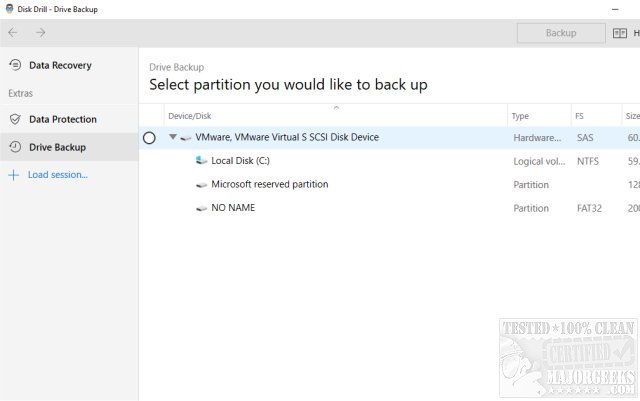This screenshot has height=401, width=640.
Task: Click the Disk Drill app icon in title bar
Action: (10, 9)
